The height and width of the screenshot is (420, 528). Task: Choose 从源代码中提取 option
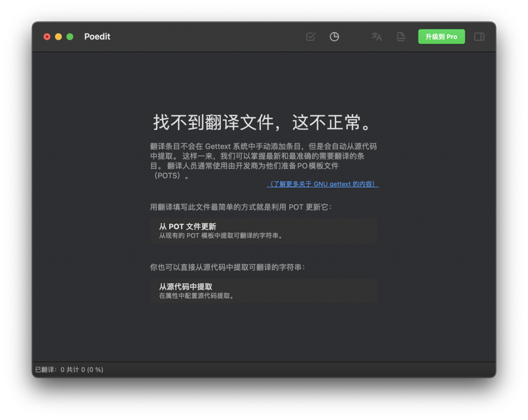263,291
